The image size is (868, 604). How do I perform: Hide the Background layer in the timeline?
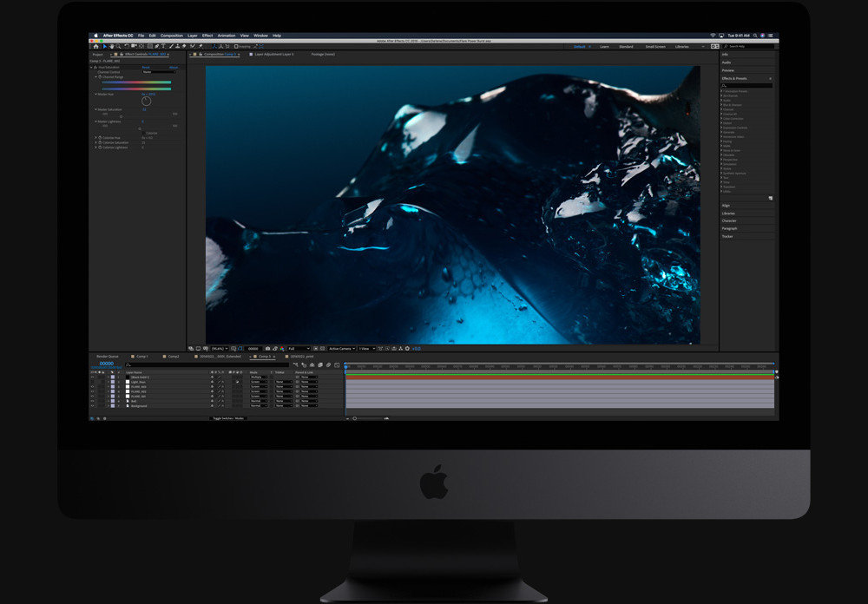point(91,406)
